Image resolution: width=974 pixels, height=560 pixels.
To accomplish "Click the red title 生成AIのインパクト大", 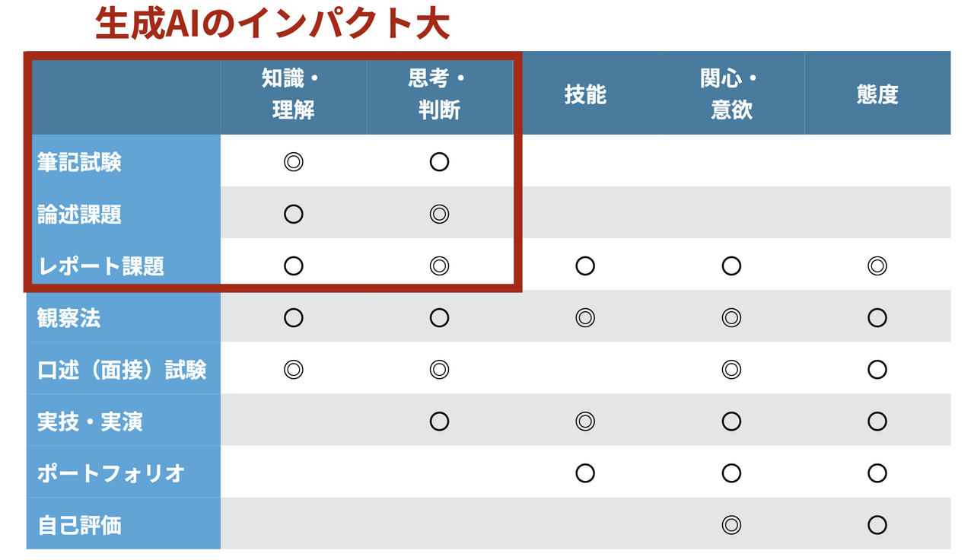I will pyautogui.click(x=273, y=23).
